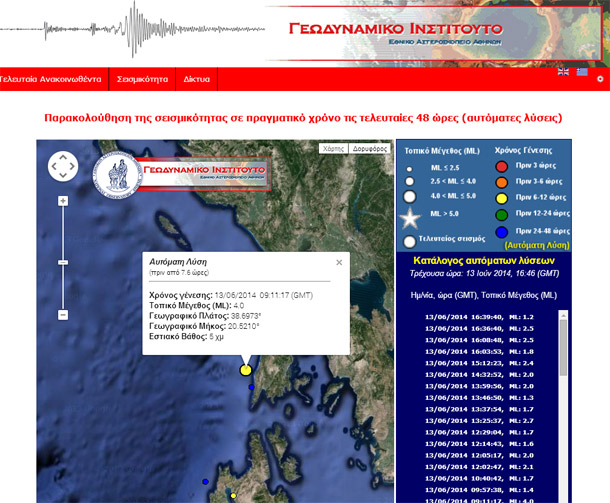The width and height of the screenshot is (610, 503).
Task: Click the map pan control arrows
Action: (63, 166)
